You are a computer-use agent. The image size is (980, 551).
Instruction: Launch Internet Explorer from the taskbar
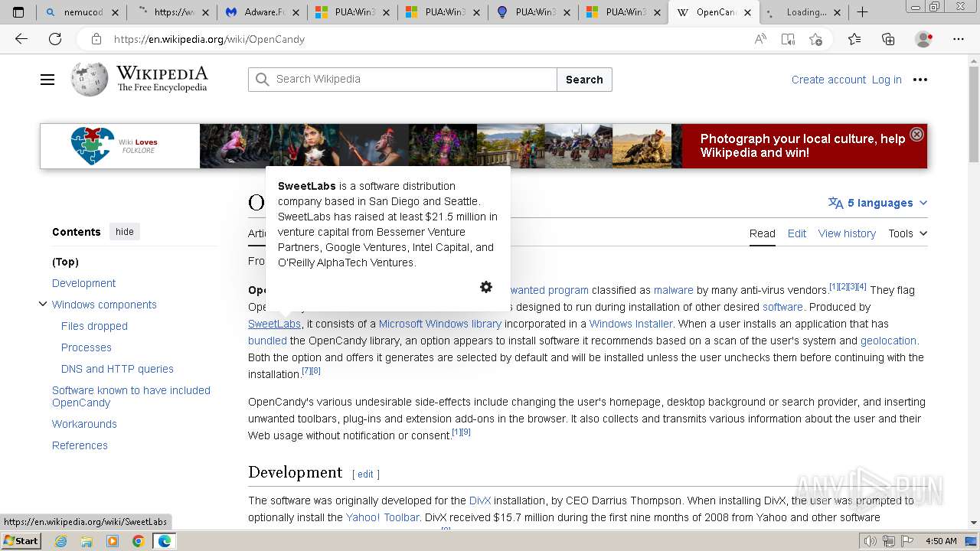(x=61, y=541)
